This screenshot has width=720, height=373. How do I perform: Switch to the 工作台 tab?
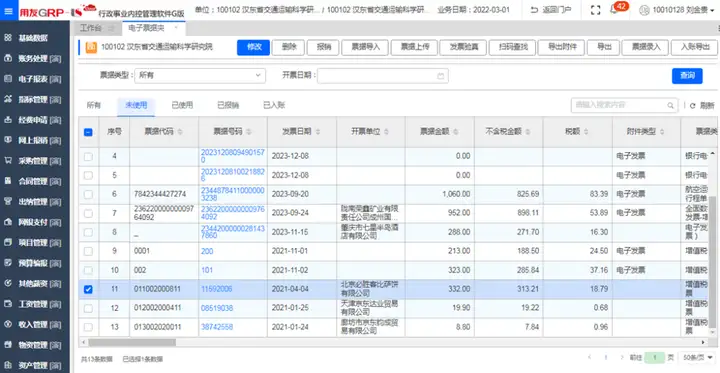coord(91,28)
